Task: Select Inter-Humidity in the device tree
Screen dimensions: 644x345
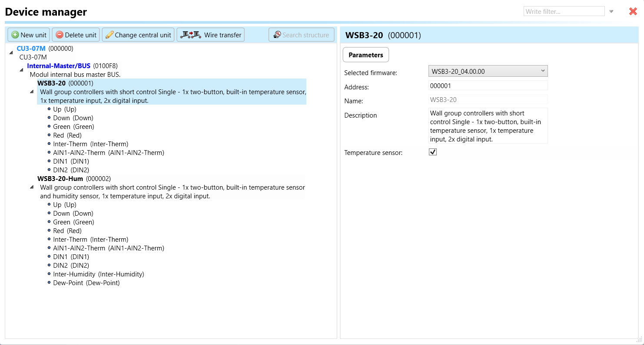Action: tap(98, 274)
